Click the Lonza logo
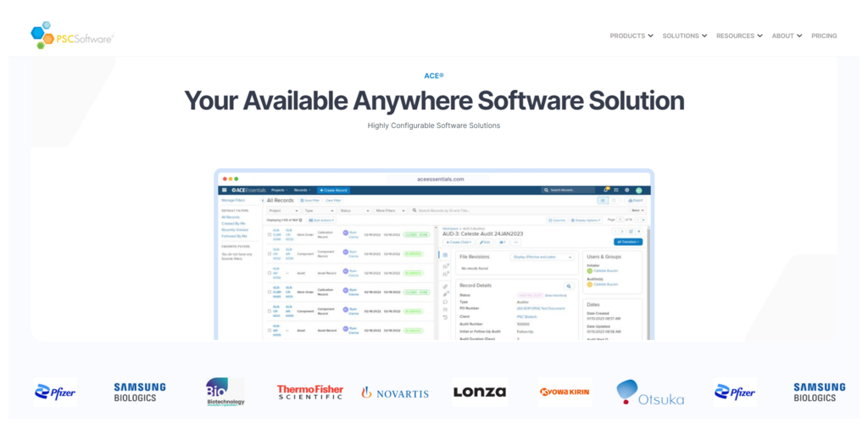The width and height of the screenshot is (868, 434). coord(479,392)
